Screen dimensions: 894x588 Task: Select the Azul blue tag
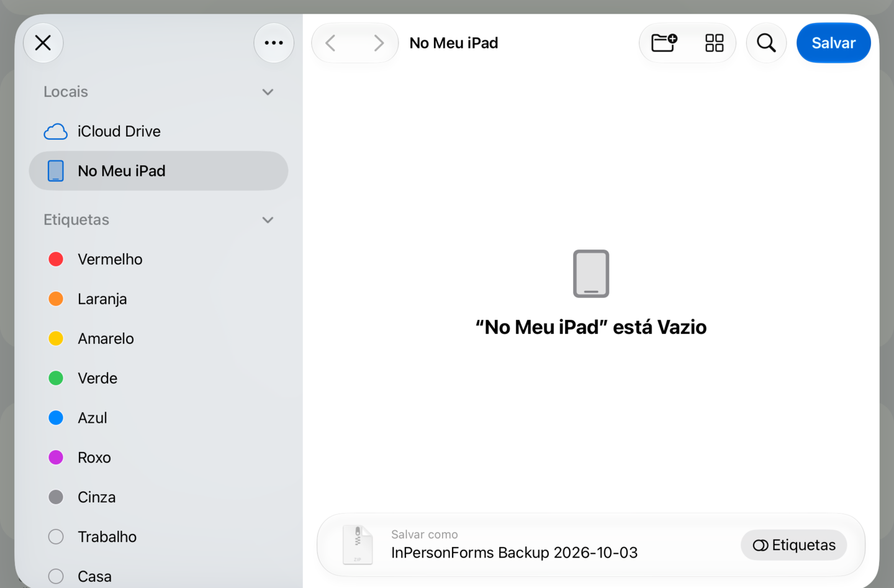pos(158,418)
